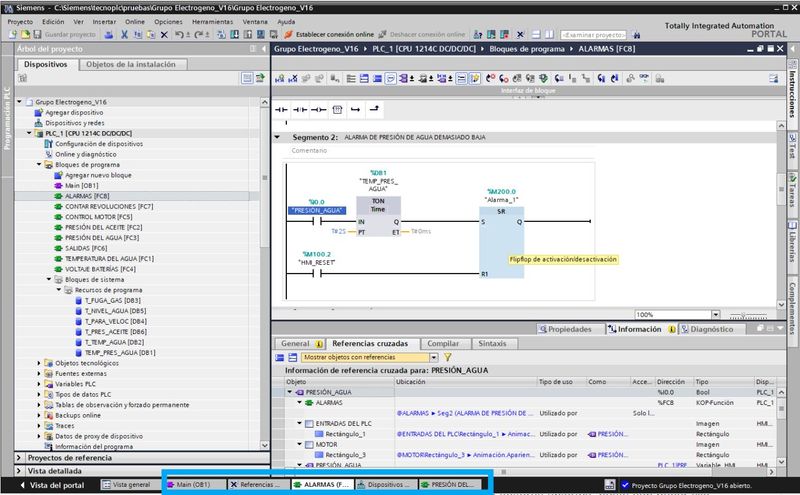Viewport: 800px width, 495px height.
Task: Click the print icon in main toolbar
Action: point(109,35)
